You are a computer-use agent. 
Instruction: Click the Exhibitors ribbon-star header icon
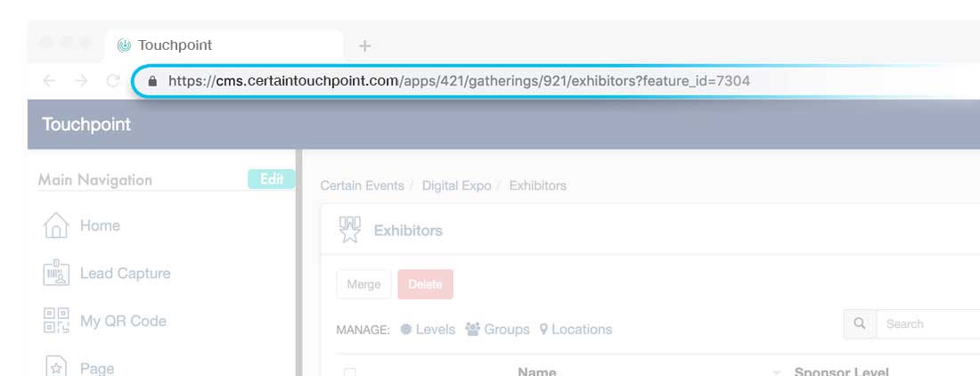350,229
